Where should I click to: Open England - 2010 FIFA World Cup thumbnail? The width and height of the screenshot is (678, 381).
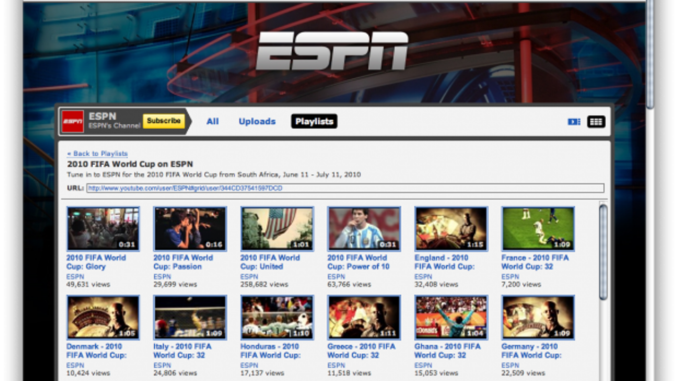point(451,229)
